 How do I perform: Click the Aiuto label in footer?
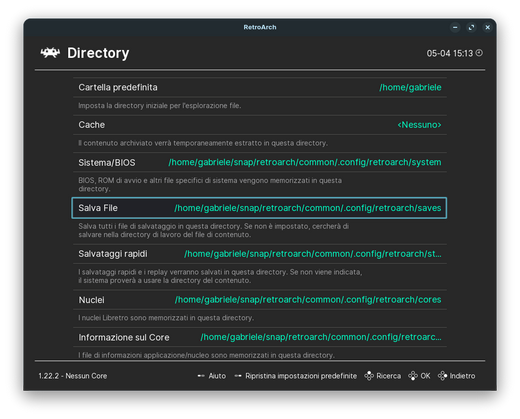[x=217, y=376]
